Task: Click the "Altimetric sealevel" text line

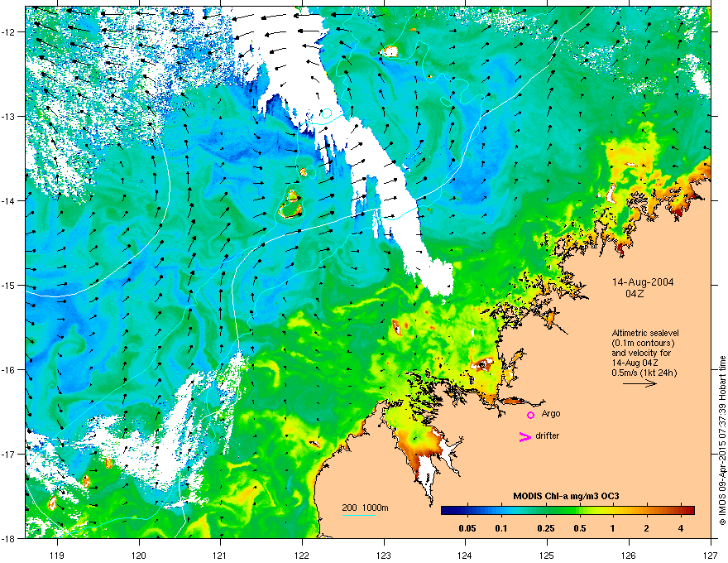Action: click(645, 333)
